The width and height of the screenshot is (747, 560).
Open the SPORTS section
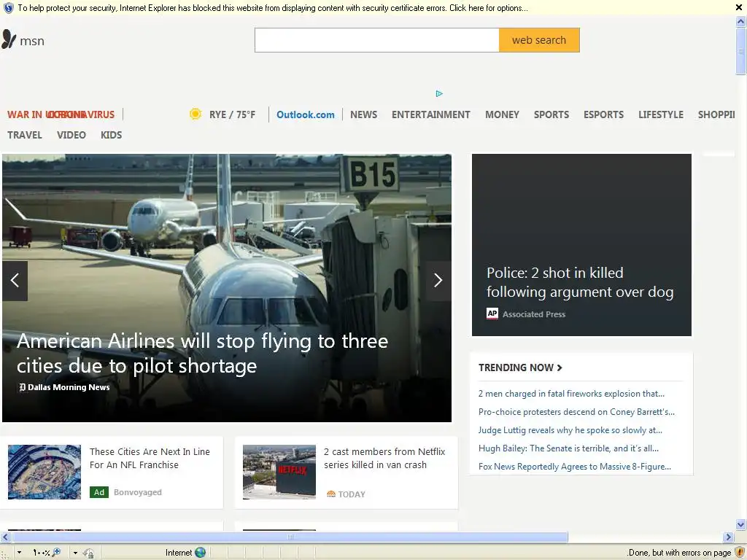(551, 114)
